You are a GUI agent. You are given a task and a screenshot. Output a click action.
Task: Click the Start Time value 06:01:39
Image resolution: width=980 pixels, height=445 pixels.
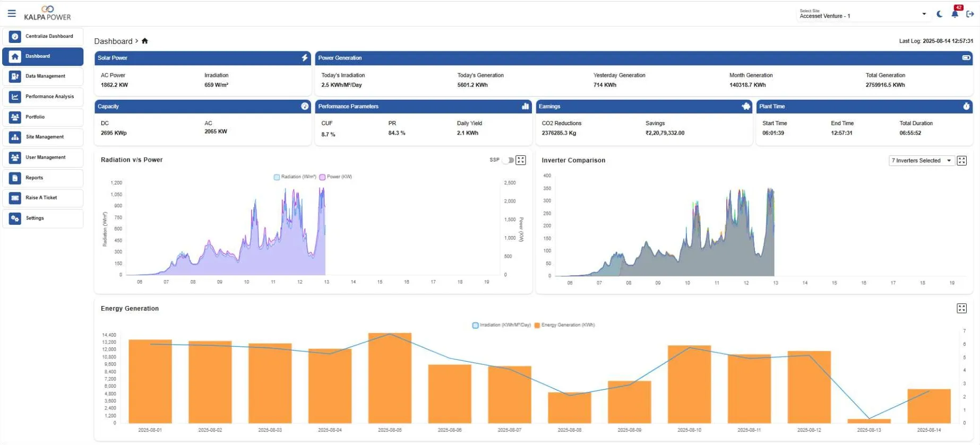tap(773, 133)
